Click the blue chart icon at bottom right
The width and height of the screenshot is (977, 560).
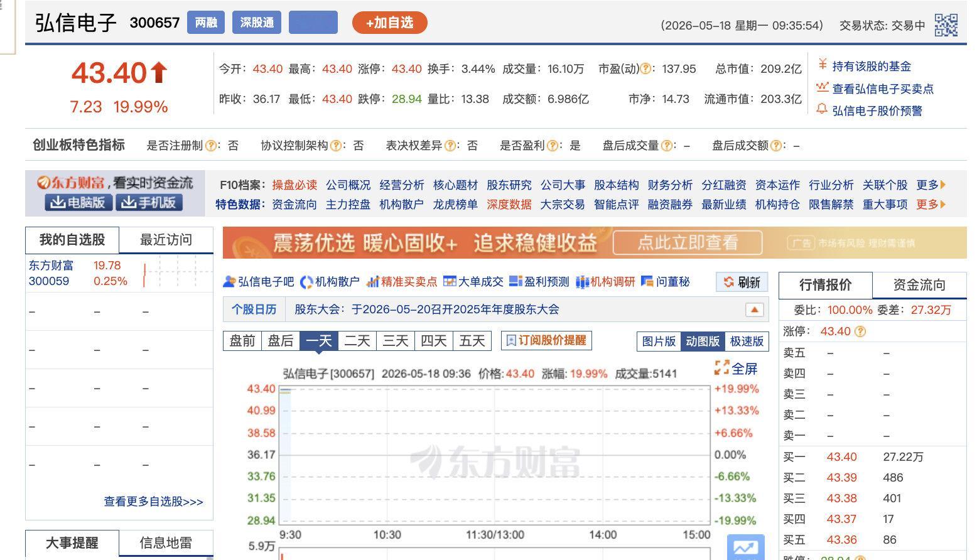point(745,547)
